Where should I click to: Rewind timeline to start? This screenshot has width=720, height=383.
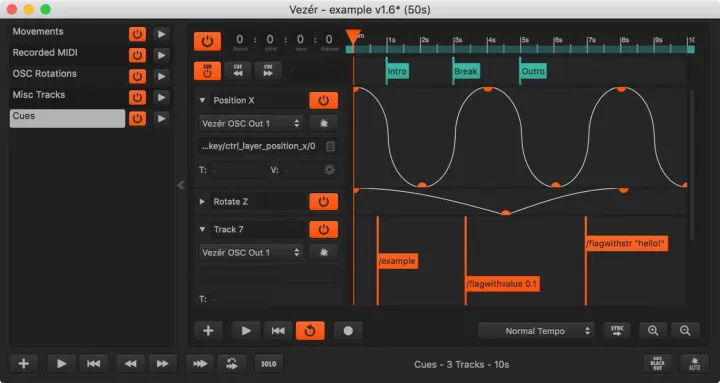278,331
